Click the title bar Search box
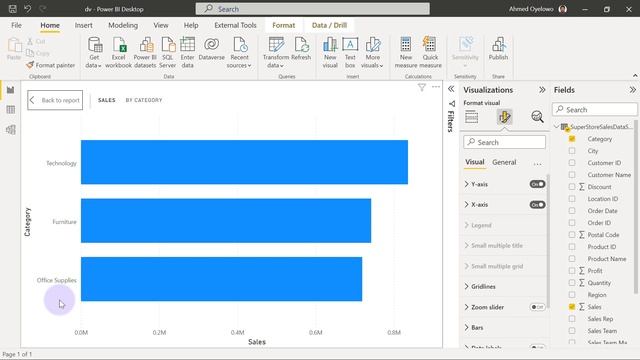The width and height of the screenshot is (640, 360). [x=313, y=9]
